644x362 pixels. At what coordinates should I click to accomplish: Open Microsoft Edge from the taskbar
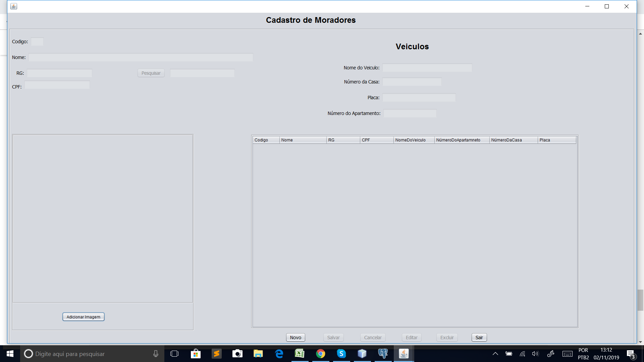279,354
